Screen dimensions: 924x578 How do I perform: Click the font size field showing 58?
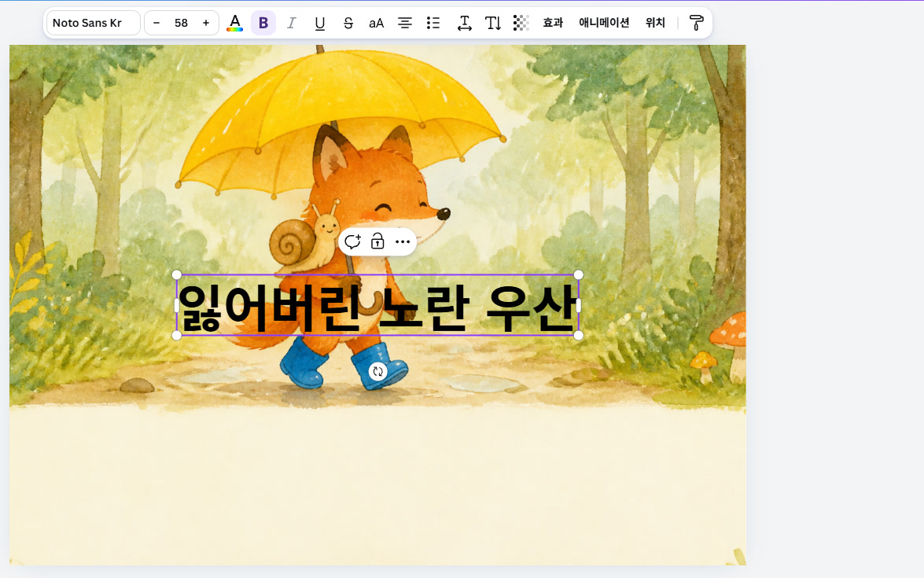(x=181, y=23)
